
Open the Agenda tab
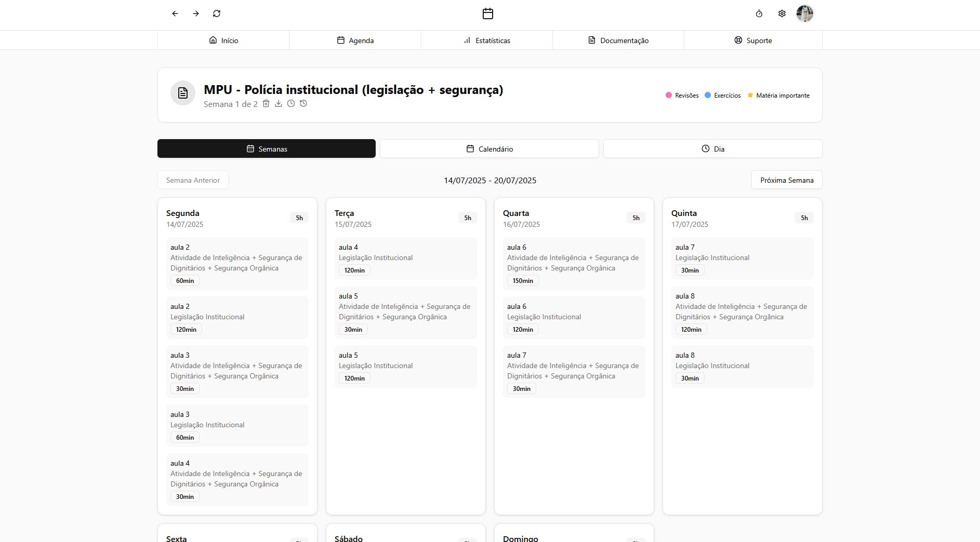(355, 40)
